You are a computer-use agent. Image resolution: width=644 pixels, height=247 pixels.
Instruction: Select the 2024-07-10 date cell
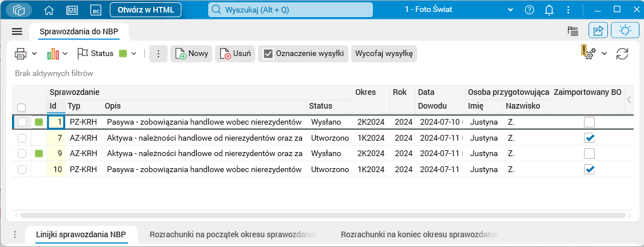(x=439, y=122)
